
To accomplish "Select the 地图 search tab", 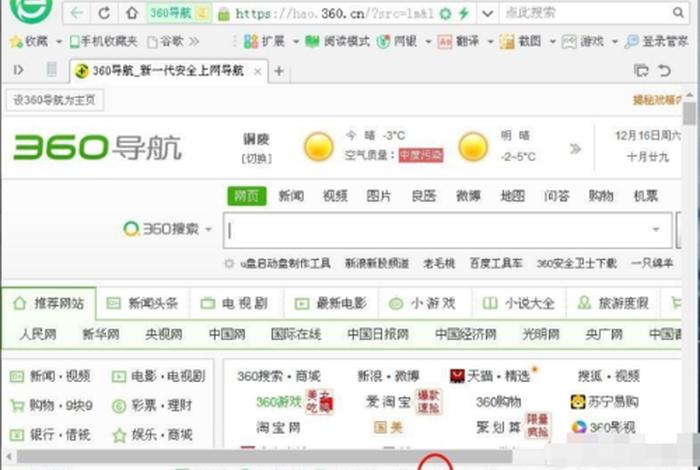I will [512, 196].
